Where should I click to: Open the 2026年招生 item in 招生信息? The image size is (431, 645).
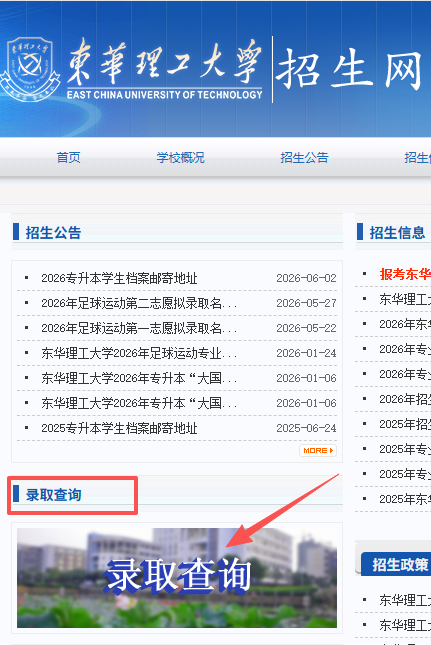(405, 399)
